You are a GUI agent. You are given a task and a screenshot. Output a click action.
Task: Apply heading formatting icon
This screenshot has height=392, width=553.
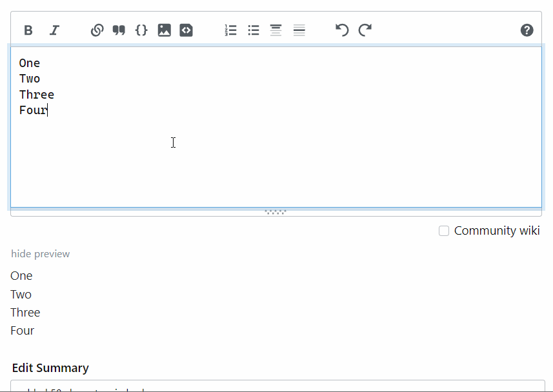coord(276,30)
